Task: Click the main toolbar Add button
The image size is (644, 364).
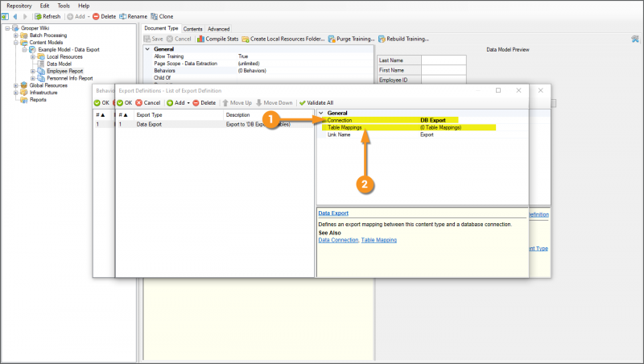Action: (76, 16)
